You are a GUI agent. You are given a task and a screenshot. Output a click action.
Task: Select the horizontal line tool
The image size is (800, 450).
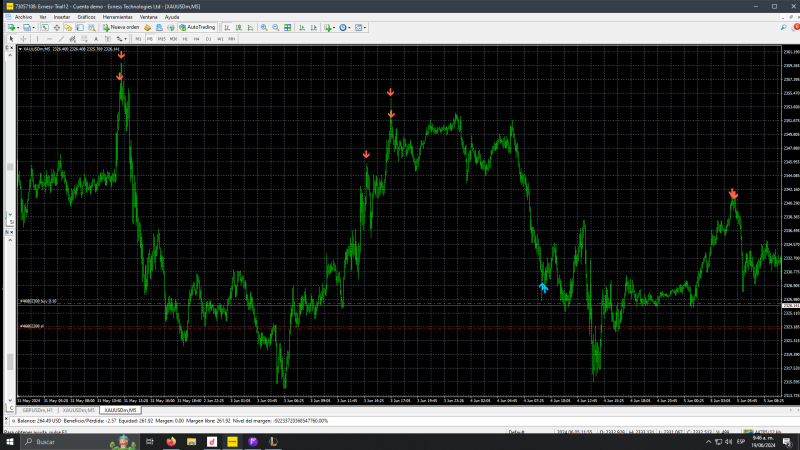coord(49,39)
